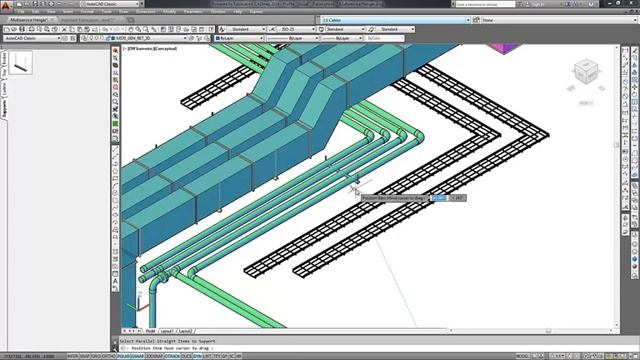Click the Paste icon in Standard toolbar
The image size is (640, 360).
80,29
